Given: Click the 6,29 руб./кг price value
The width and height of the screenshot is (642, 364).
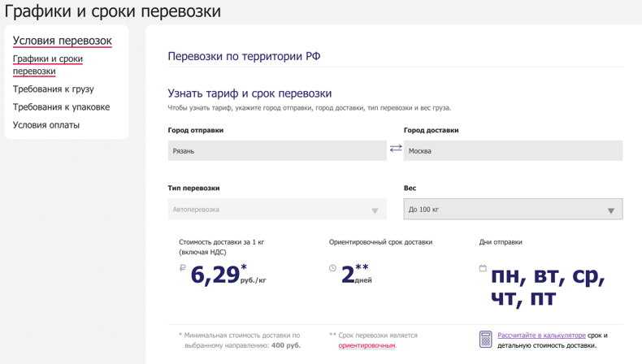Looking at the screenshot, I should pos(228,275).
